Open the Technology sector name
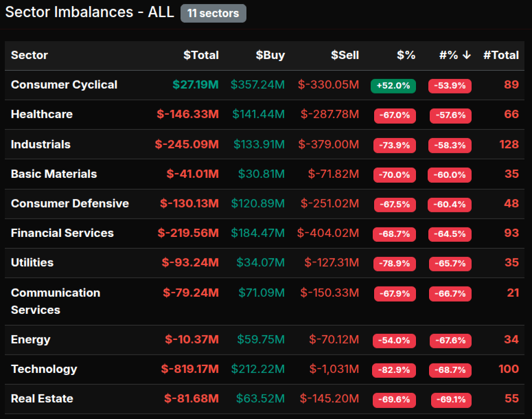 [44, 369]
